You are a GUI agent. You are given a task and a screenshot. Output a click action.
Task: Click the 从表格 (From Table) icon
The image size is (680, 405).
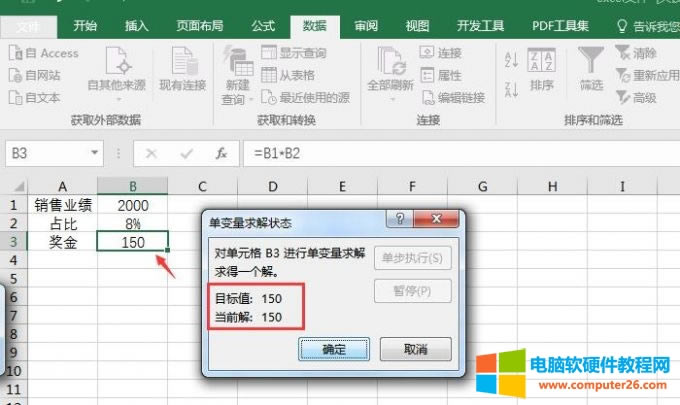269,75
